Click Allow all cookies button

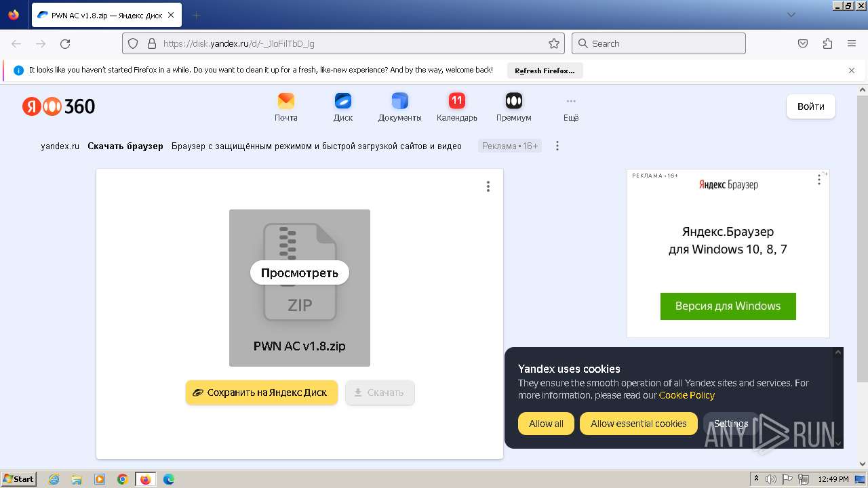[546, 424]
